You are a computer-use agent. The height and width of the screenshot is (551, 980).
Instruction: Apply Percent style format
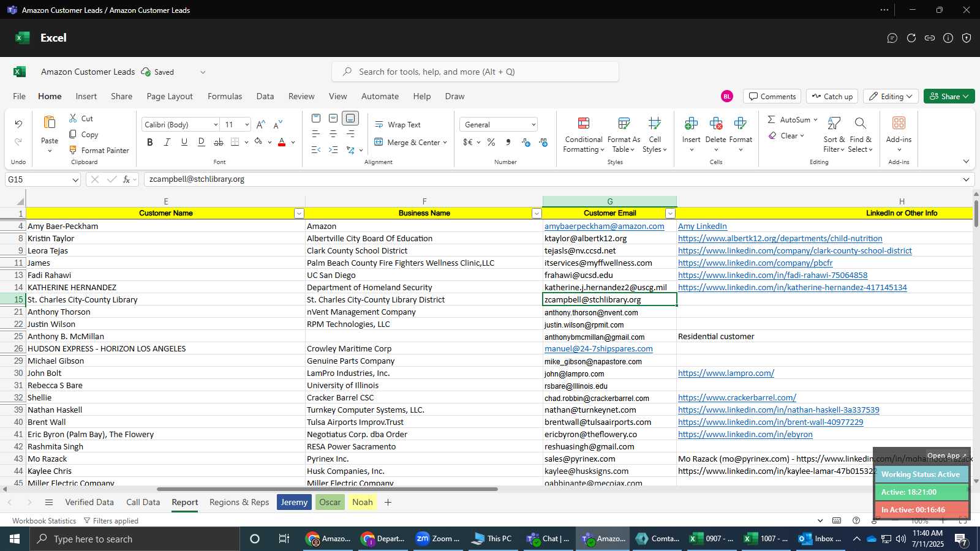tap(491, 142)
